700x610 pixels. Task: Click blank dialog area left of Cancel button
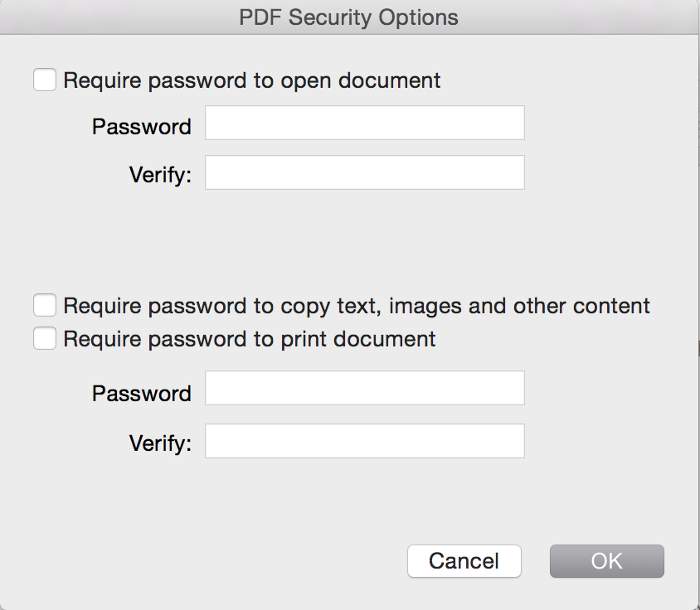pos(207,561)
